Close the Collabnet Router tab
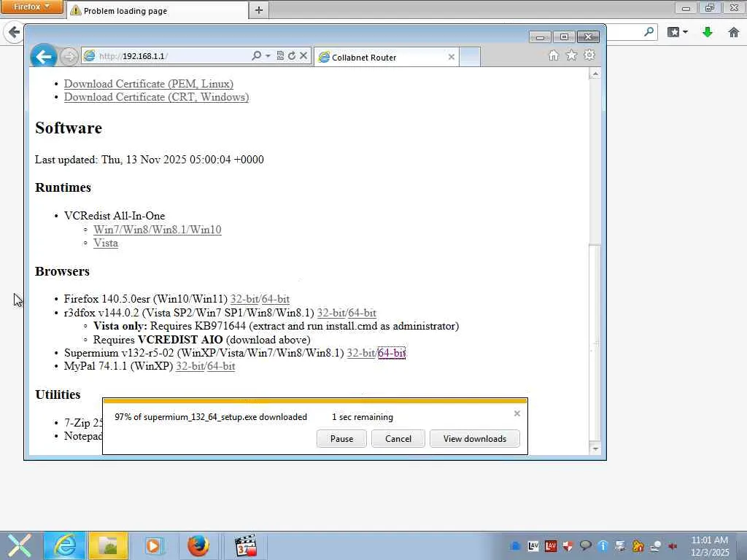Image resolution: width=747 pixels, height=560 pixels. [x=451, y=57]
